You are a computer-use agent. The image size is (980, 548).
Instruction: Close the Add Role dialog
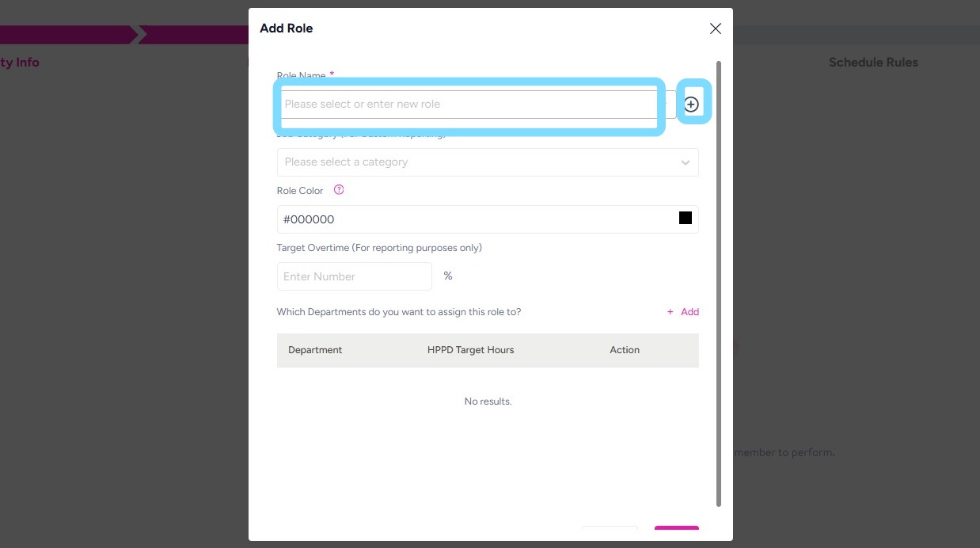tap(715, 29)
